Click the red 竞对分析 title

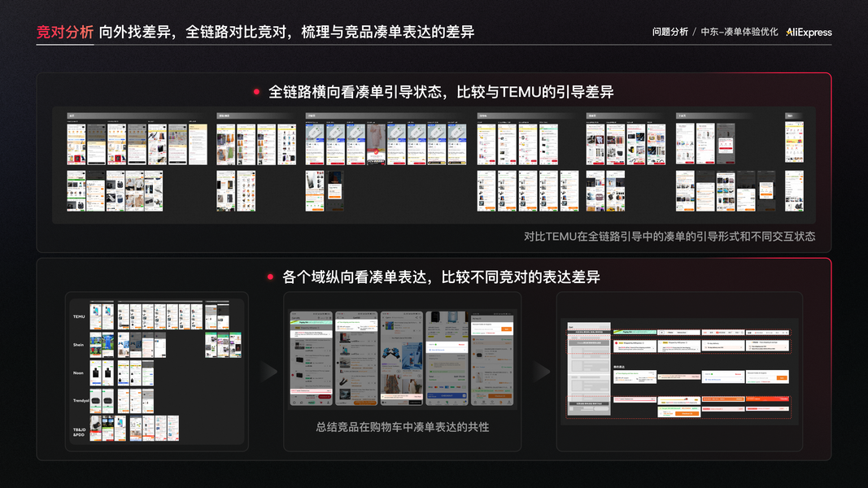pyautogui.click(x=65, y=32)
